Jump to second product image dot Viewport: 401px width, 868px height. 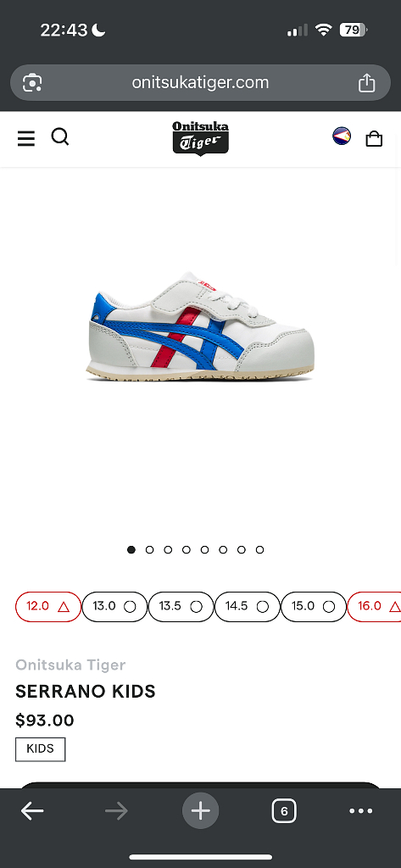[149, 549]
